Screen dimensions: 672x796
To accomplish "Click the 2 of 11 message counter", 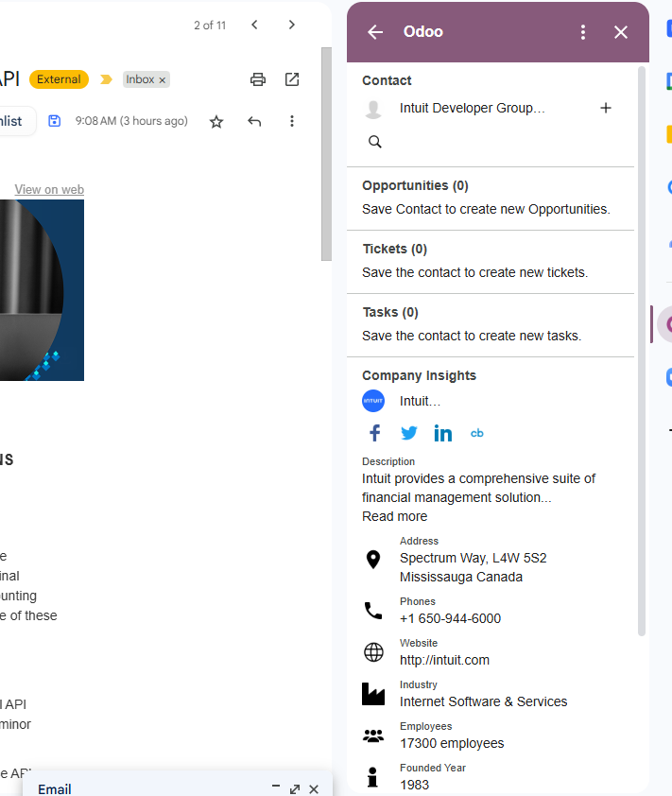I will point(210,26).
